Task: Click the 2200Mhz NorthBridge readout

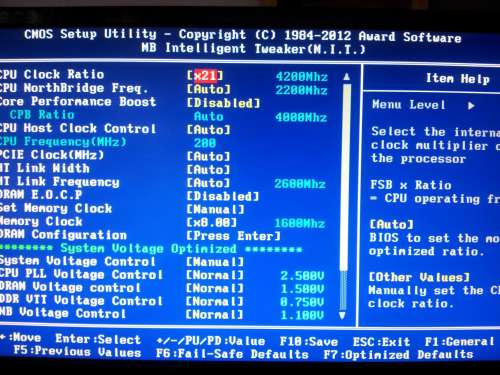Action: 301,90
